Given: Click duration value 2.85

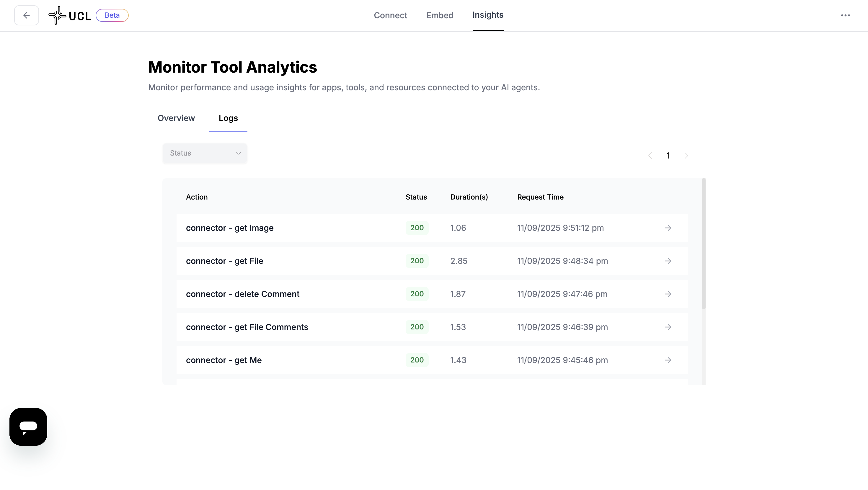Looking at the screenshot, I should point(459,261).
